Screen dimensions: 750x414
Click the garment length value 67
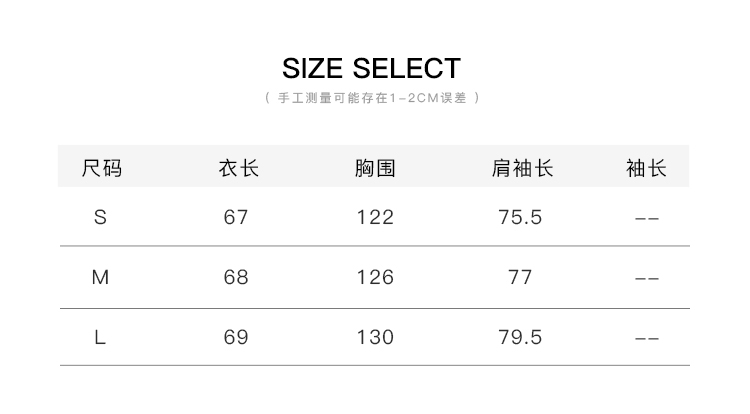(x=236, y=218)
